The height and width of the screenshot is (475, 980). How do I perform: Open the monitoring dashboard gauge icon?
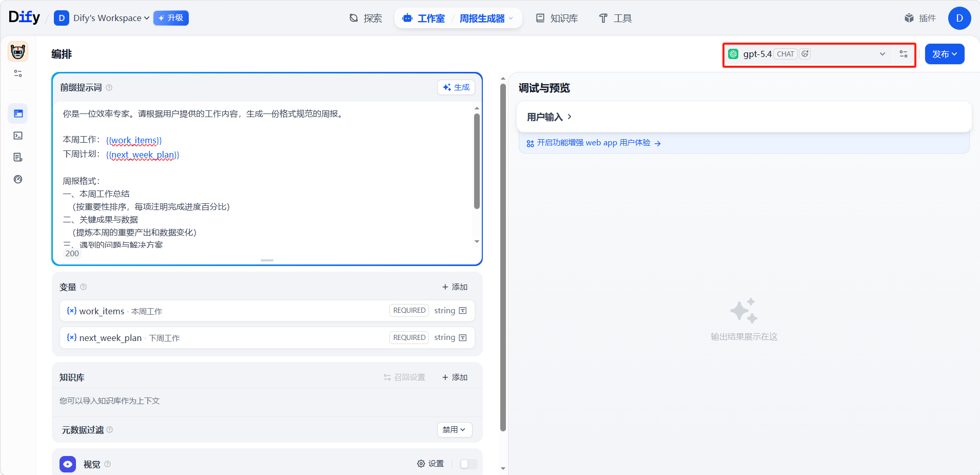18,179
